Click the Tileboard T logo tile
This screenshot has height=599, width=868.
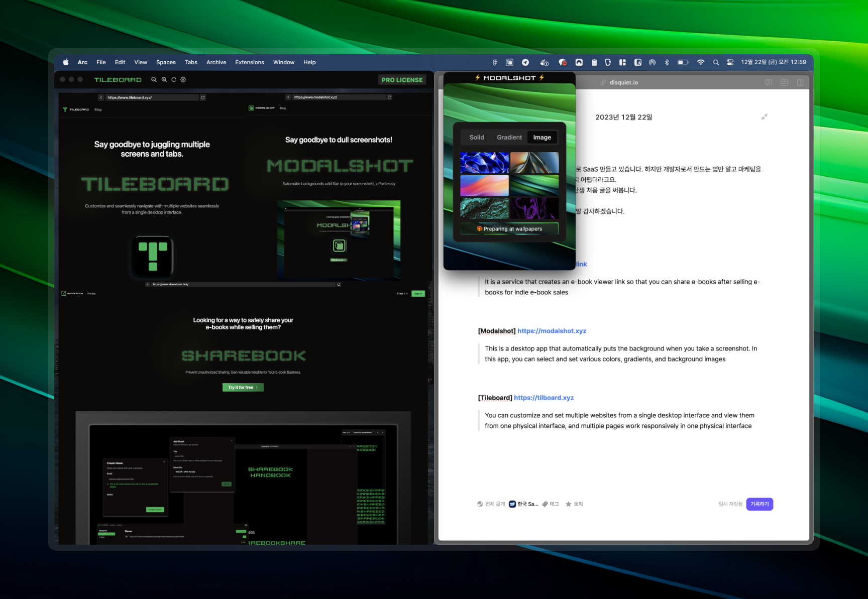(x=153, y=257)
